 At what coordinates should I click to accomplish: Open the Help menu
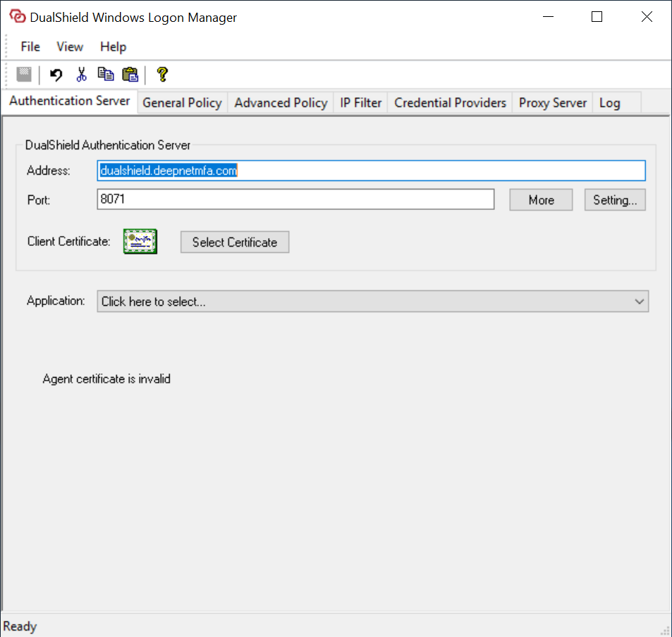click(x=113, y=47)
